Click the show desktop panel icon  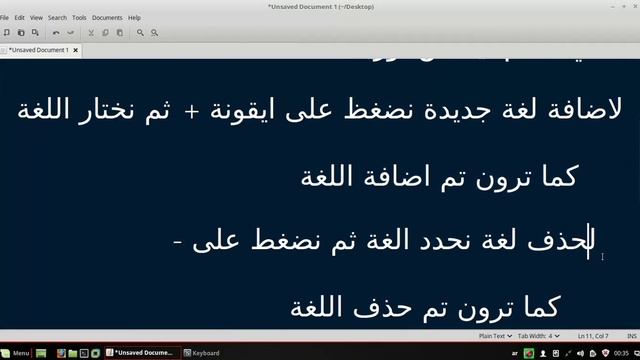coord(41,353)
